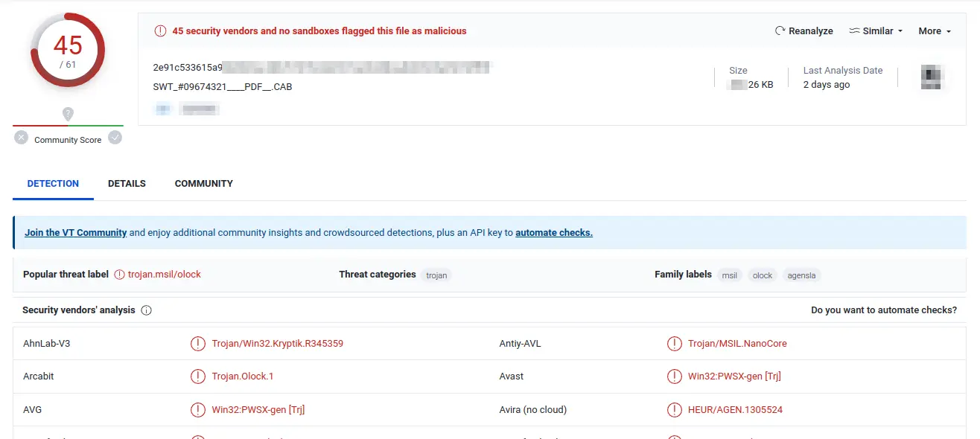
Task: Select Avast's Win32:PWSX-gen [Trj] result
Action: tap(734, 376)
